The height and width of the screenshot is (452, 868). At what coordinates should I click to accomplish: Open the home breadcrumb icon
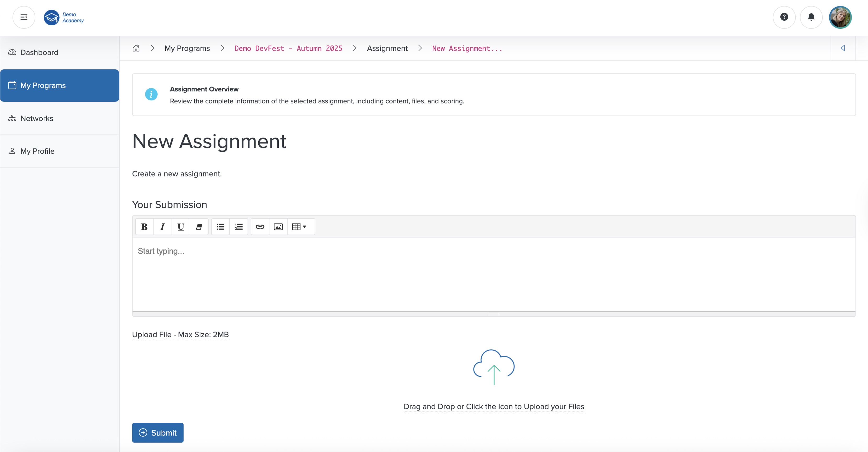point(136,48)
